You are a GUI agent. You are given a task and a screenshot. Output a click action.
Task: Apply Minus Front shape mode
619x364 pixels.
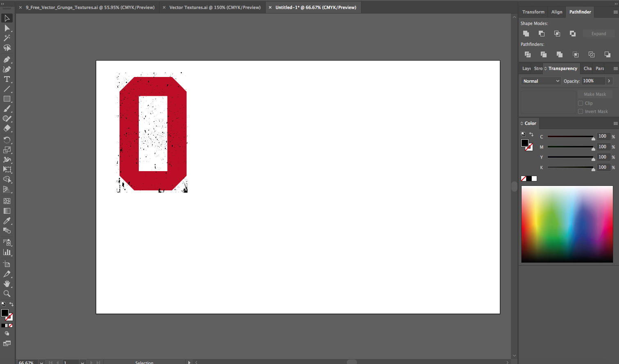click(x=542, y=34)
